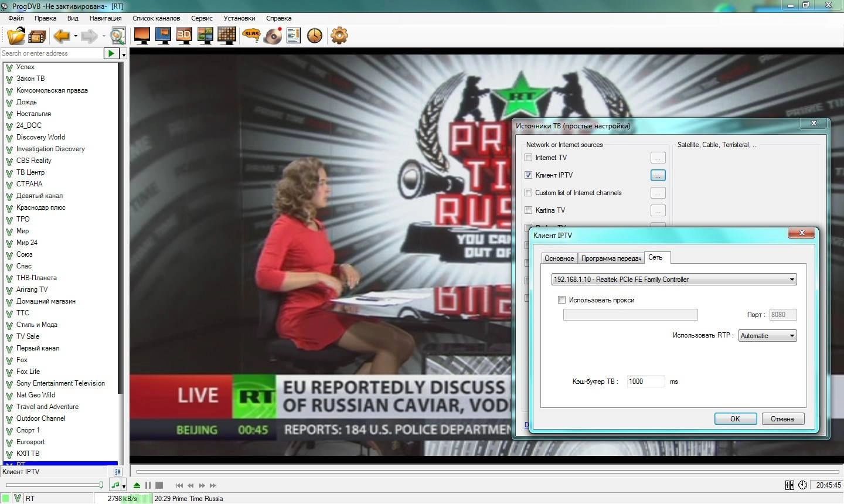Image resolution: width=844 pixels, height=504 pixels.
Task: Switch to the Основное tab
Action: pos(559,258)
